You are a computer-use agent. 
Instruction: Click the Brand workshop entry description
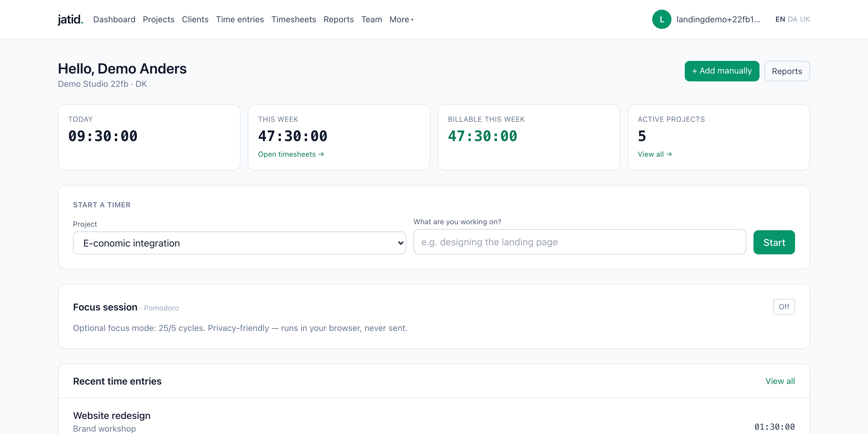click(105, 429)
